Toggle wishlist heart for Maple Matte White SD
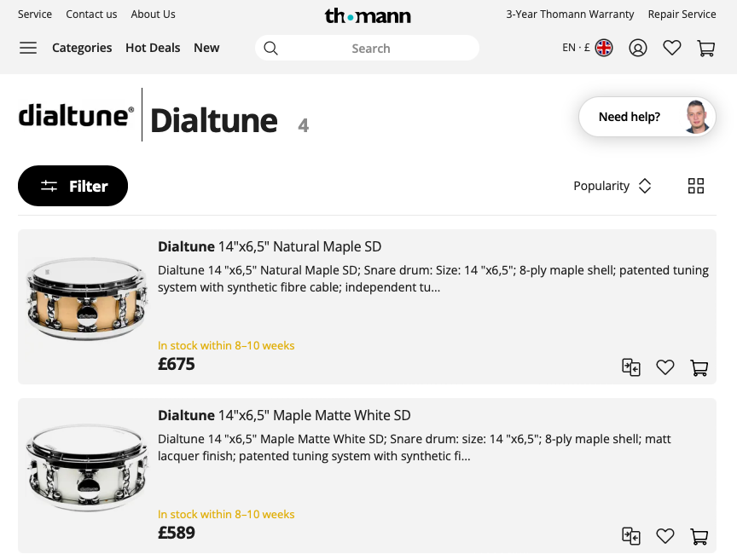The image size is (737, 560). point(665,536)
